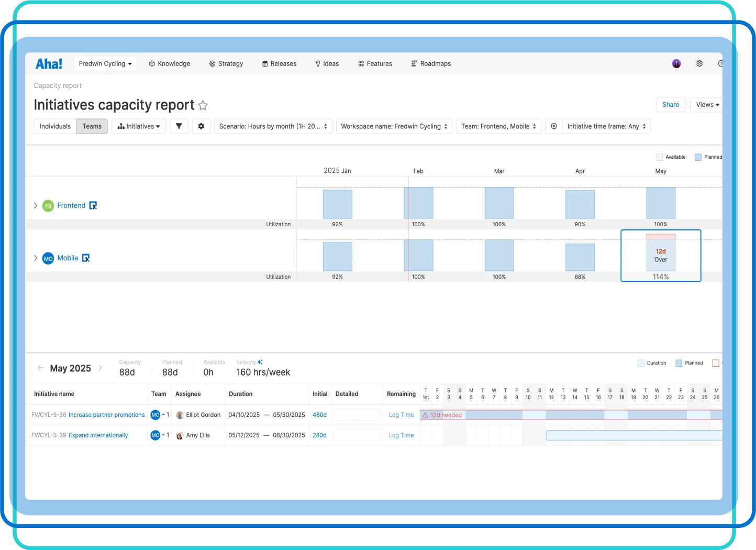Click MO team badge for Expand internationally
Screen dimensions: 756x550
tap(155, 435)
